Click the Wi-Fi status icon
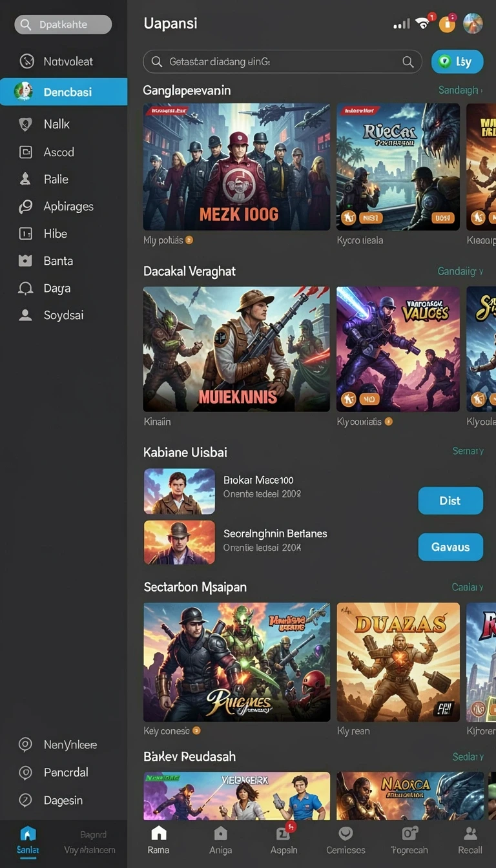 423,24
